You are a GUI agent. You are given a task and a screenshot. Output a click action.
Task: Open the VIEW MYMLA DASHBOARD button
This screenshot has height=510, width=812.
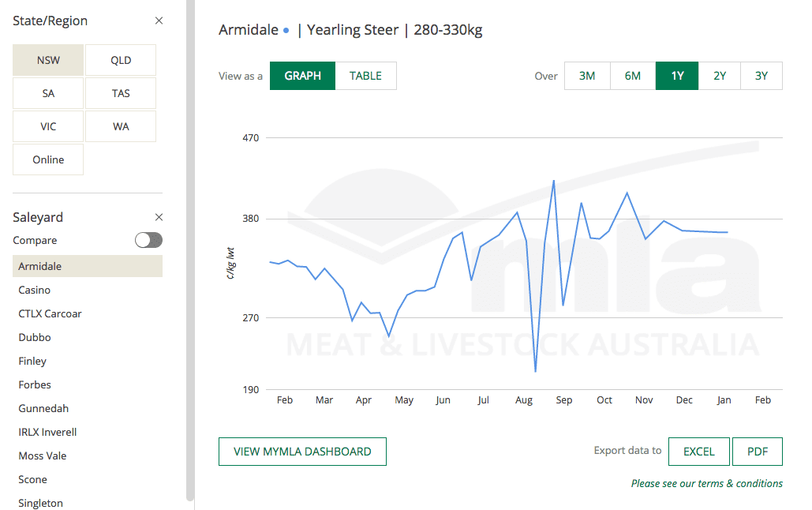point(302,452)
